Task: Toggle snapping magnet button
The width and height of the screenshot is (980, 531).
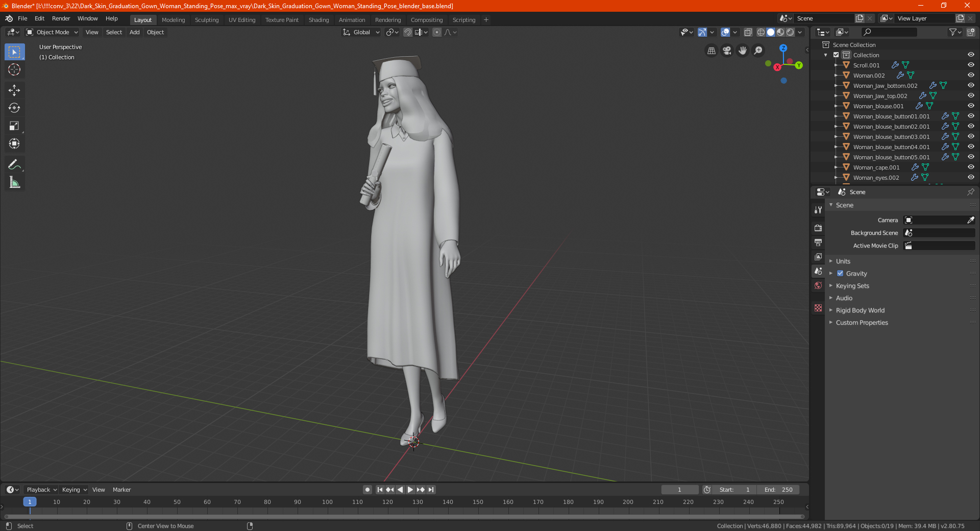Action: pos(408,32)
